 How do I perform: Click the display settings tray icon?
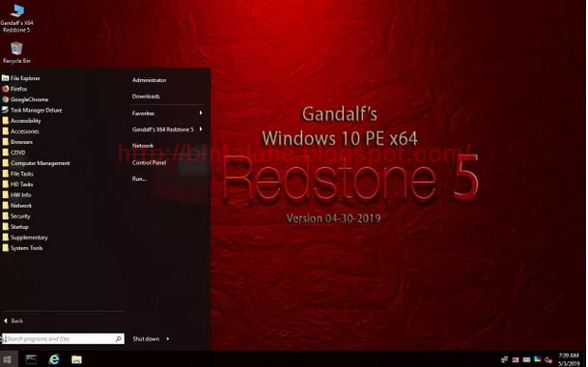(x=538, y=359)
